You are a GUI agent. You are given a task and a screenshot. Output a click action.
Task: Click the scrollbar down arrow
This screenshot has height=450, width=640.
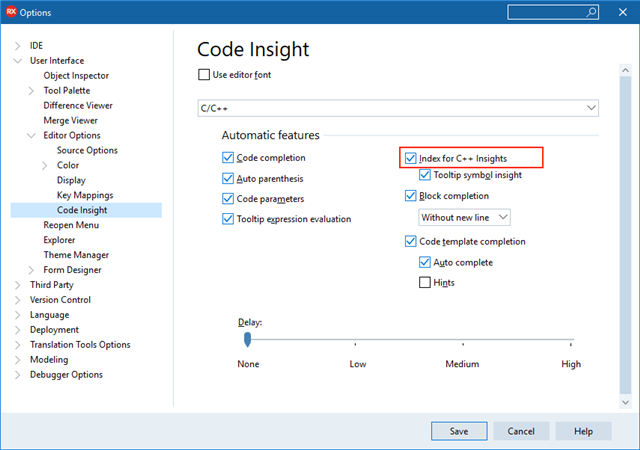tap(625, 402)
